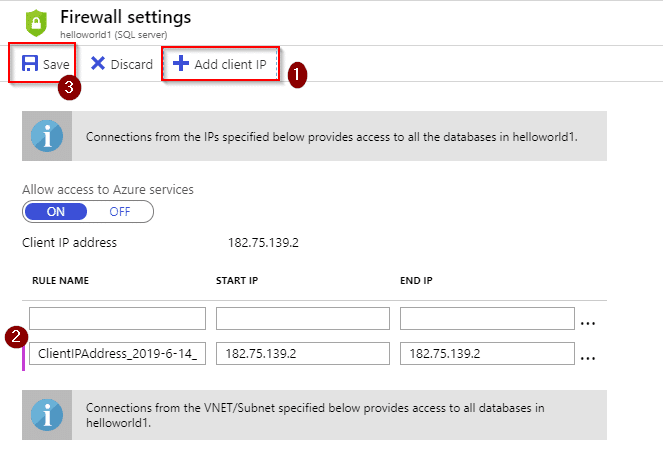Click the Add client IP plus icon
The height and width of the screenshot is (465, 663).
tap(181, 63)
